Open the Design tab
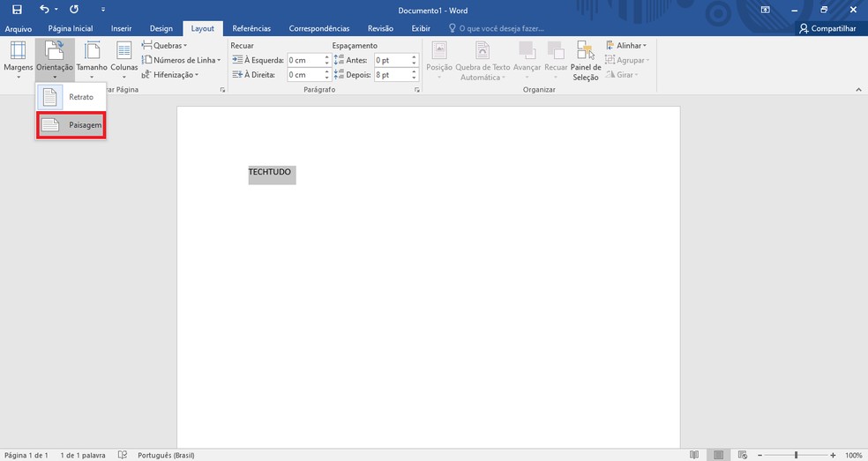 click(161, 28)
